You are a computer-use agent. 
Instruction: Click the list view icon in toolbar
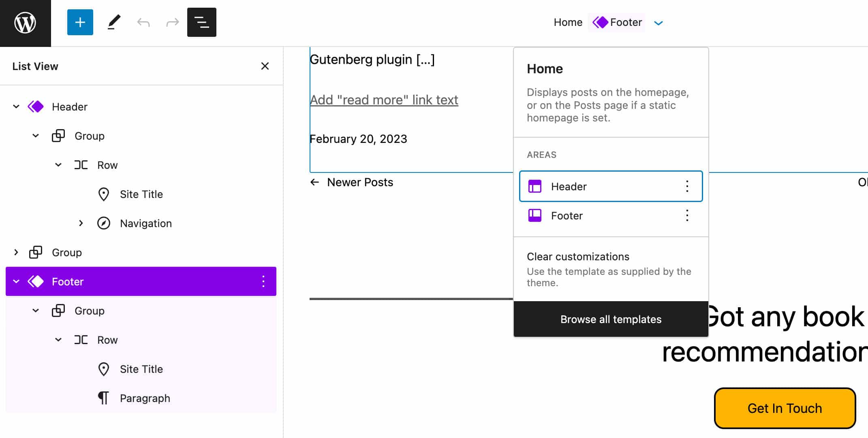point(202,22)
